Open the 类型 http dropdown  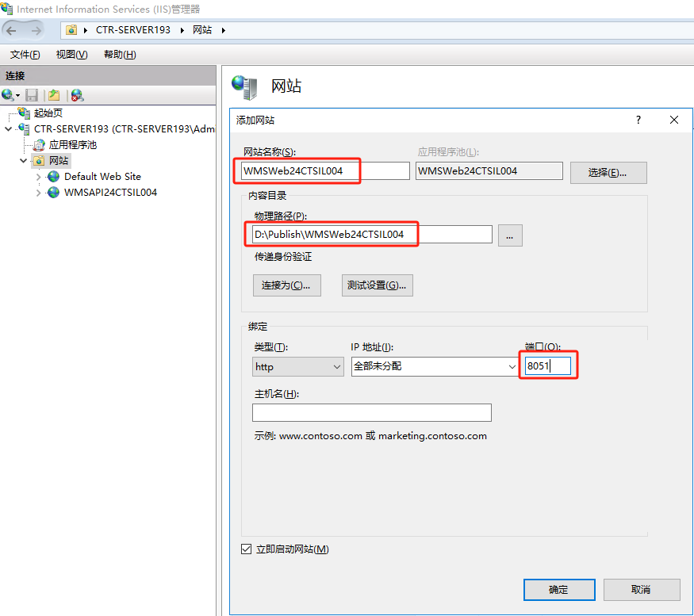tap(297, 367)
